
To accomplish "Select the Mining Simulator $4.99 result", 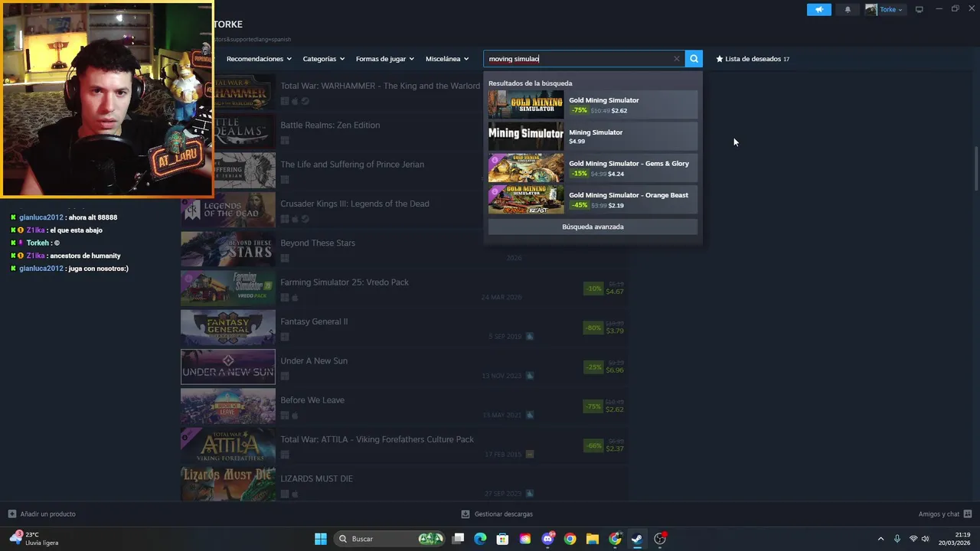I will (x=593, y=136).
